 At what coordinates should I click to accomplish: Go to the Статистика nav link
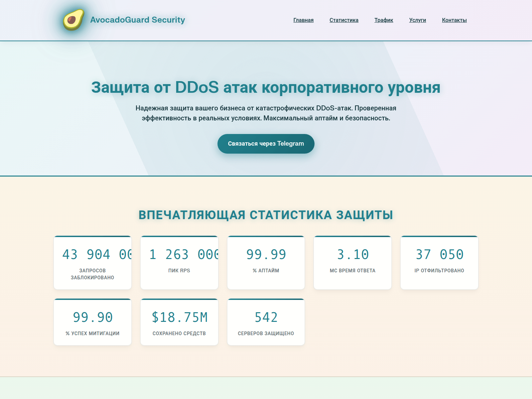[344, 20]
